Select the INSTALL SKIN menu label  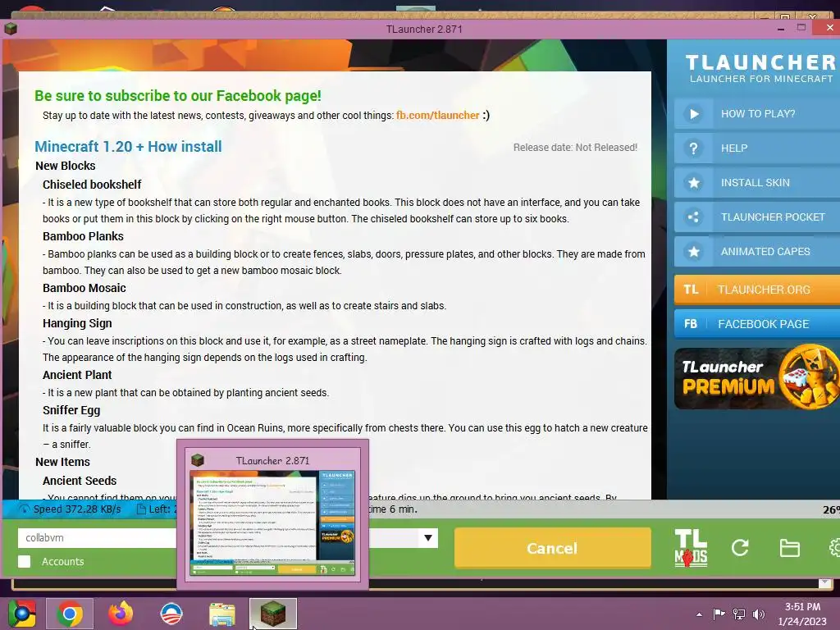point(755,183)
